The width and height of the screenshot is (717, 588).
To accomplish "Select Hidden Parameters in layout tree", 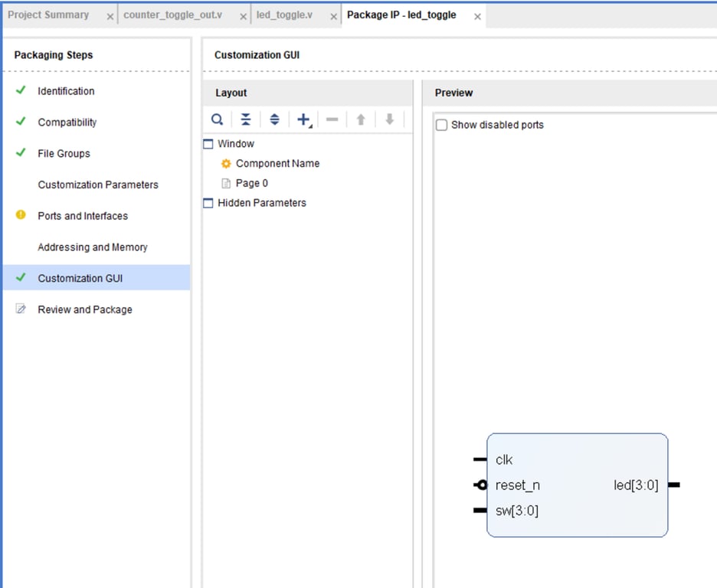I will tap(261, 203).
